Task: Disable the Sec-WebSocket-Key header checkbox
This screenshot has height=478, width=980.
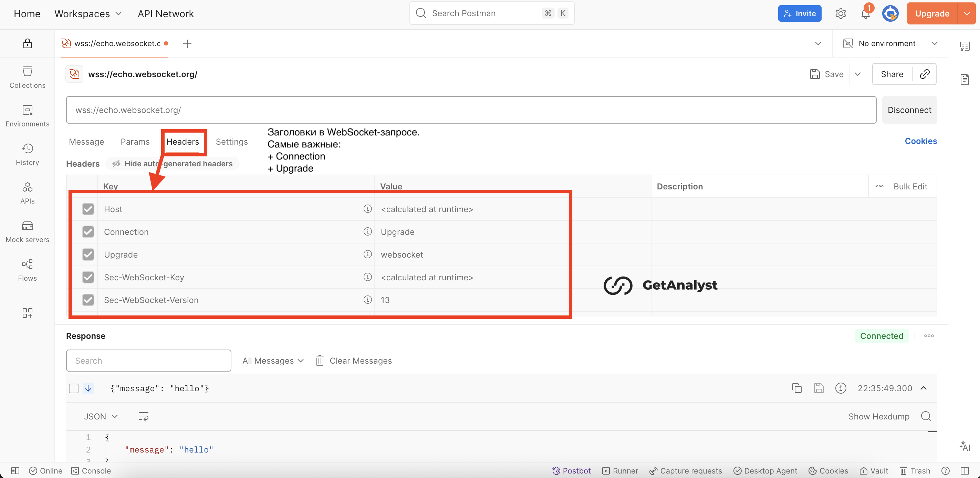Action: click(x=88, y=277)
